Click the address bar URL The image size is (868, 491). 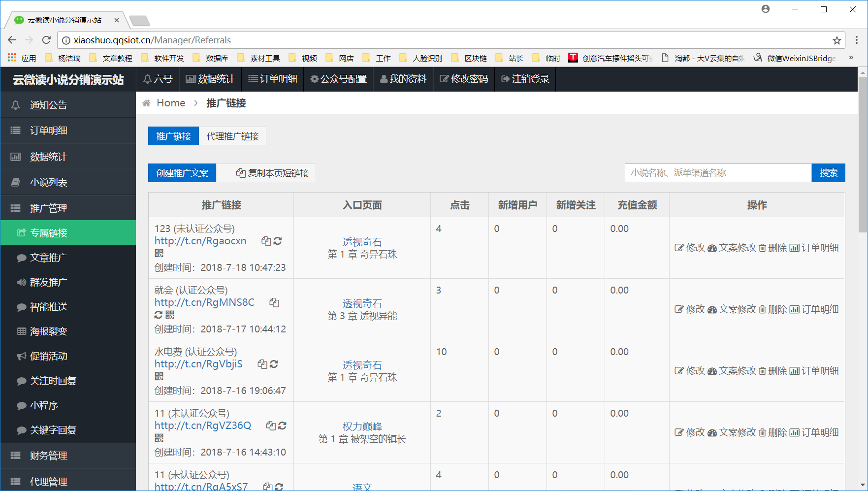(152, 40)
